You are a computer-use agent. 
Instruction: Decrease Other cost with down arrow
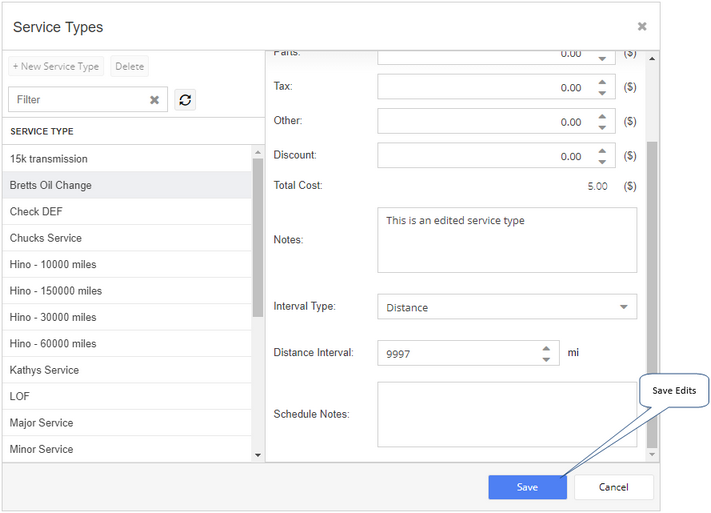pyautogui.click(x=602, y=127)
